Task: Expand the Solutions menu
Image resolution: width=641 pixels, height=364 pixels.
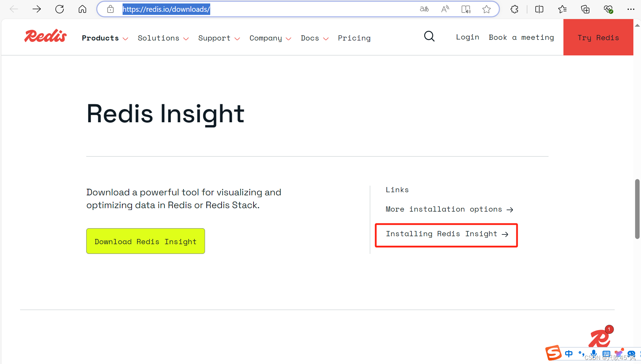Action: [x=163, y=38]
